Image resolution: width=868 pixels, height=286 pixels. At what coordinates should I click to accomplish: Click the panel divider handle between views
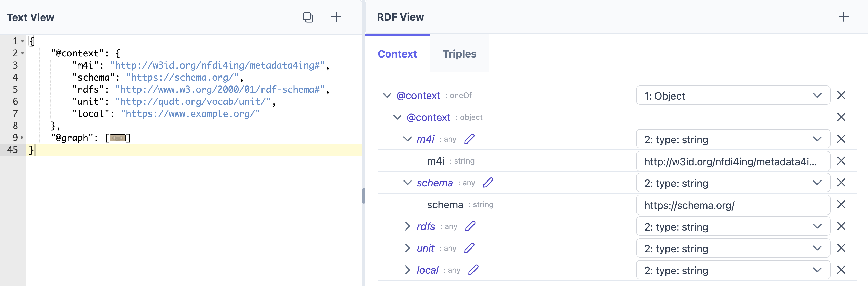[x=364, y=196]
